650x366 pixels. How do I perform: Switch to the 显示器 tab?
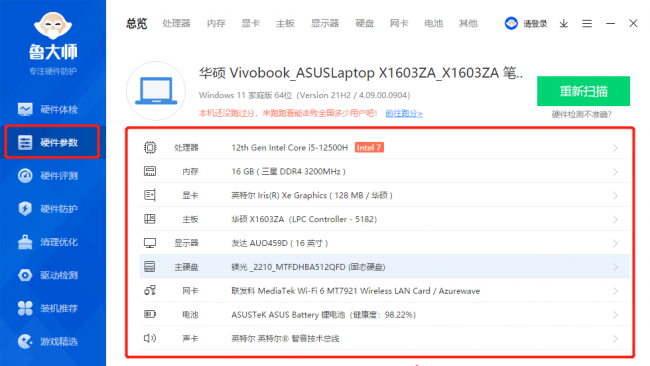[x=325, y=23]
